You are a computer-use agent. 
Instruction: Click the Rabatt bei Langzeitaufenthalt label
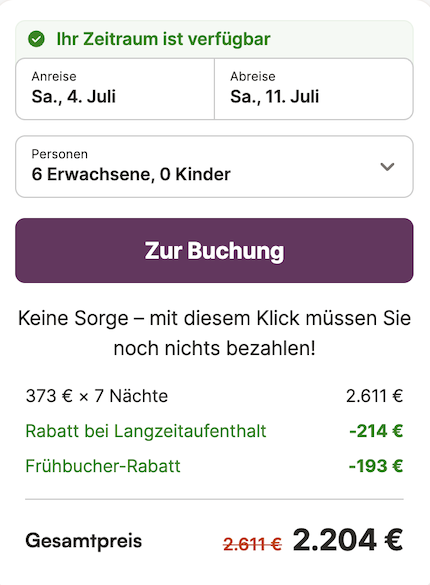pos(146,431)
